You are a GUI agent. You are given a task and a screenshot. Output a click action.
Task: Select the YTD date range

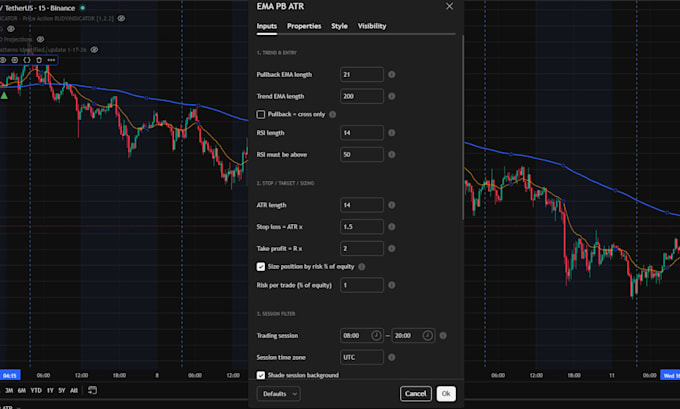click(36, 391)
